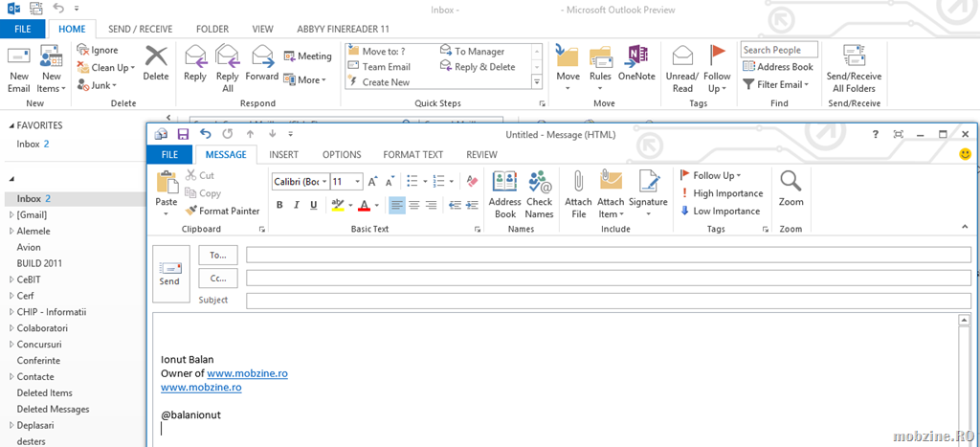Open OPTIONS tab in message window

pos(342,154)
